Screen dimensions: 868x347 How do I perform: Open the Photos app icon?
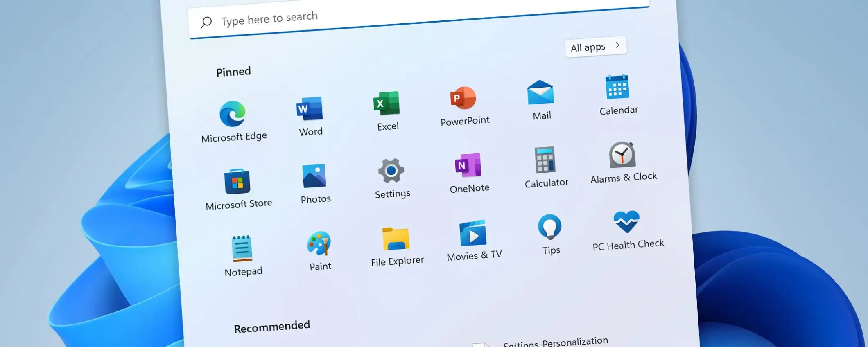[x=314, y=176]
